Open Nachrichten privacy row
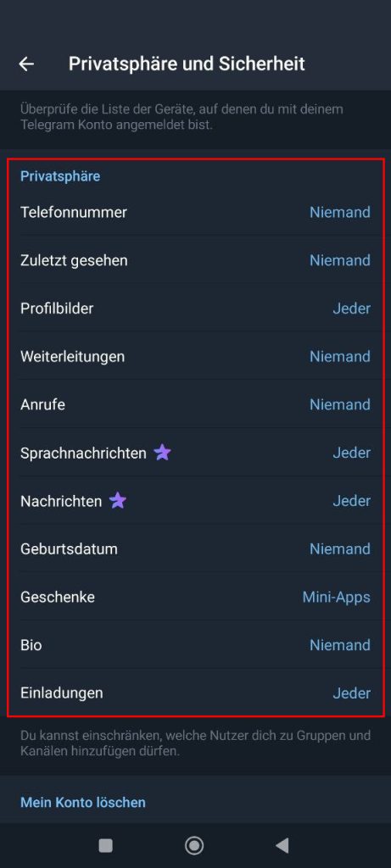Image resolution: width=391 pixels, height=868 pixels. pyautogui.click(x=195, y=501)
